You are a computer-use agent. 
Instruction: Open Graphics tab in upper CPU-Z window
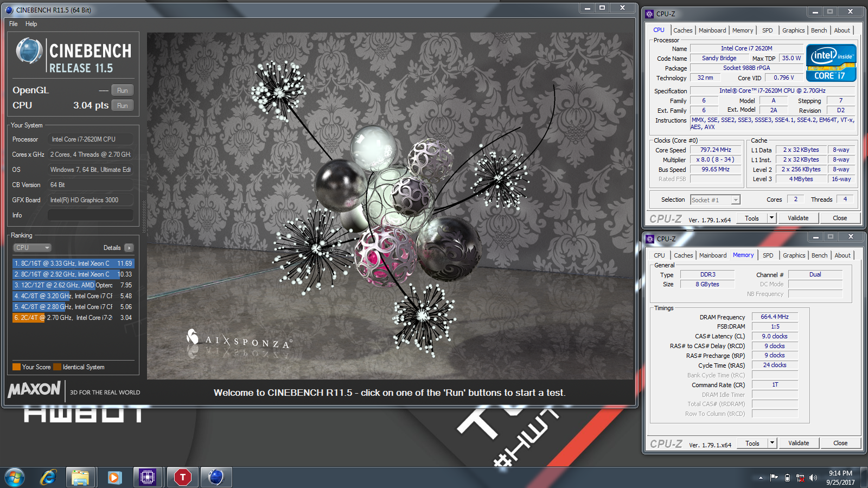pos(794,30)
